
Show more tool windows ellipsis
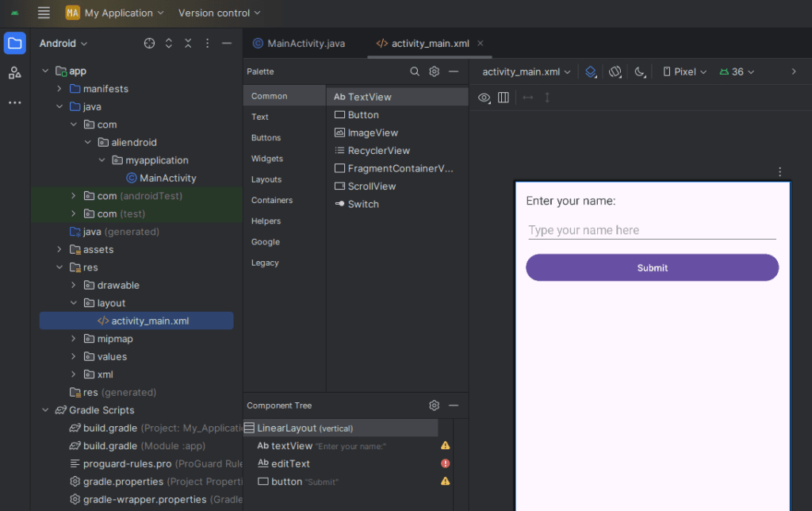point(15,102)
